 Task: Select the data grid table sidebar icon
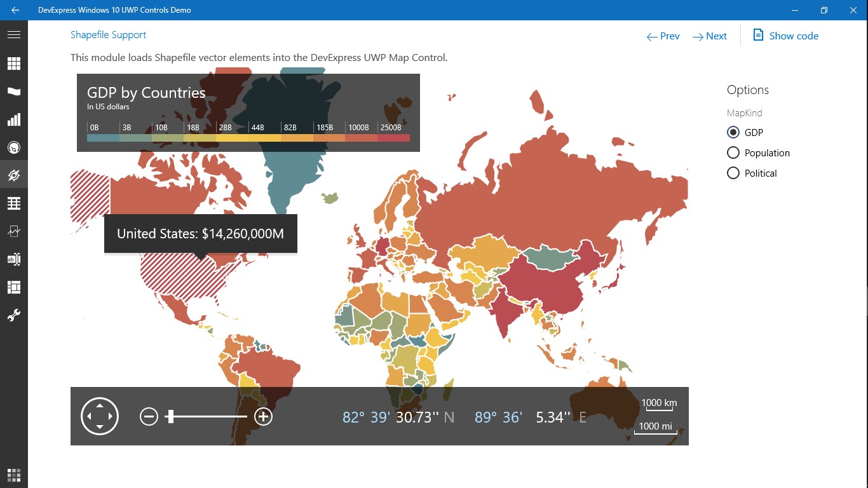click(x=14, y=203)
